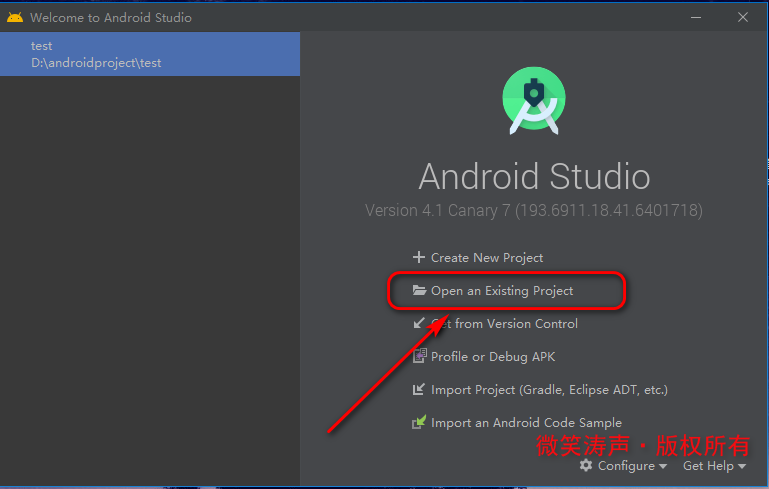Click the import arrow icon for Import Project
The image size is (769, 489).
pos(418,389)
